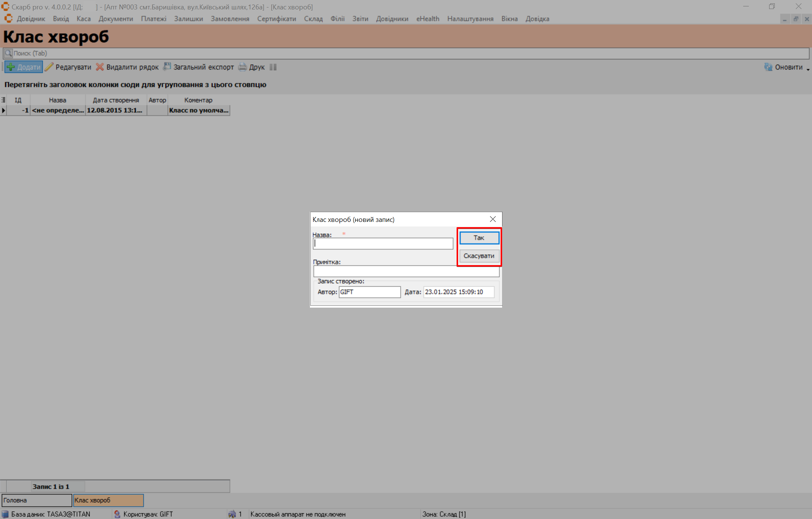The width and height of the screenshot is (812, 519).
Task: Click the grid column chooser icon by ІД
Action: pyautogui.click(x=3, y=100)
